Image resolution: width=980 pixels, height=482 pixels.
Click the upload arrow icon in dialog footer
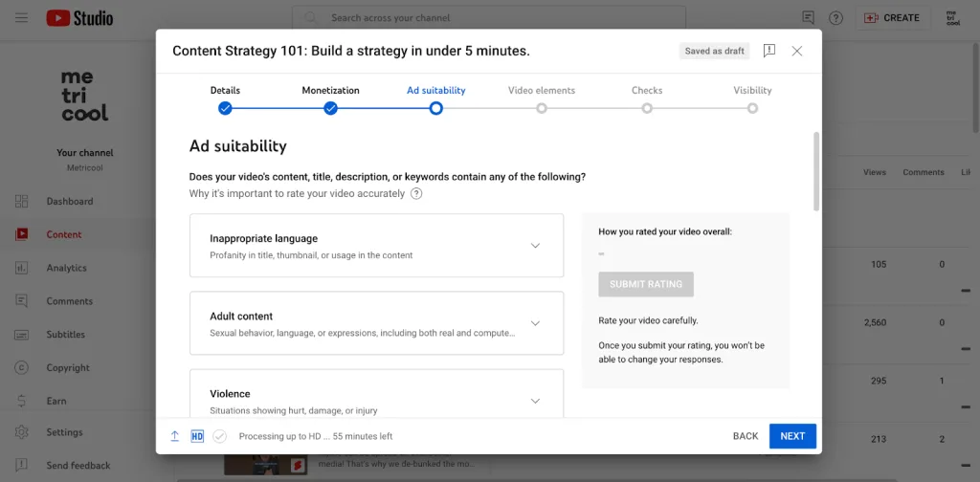(175, 436)
